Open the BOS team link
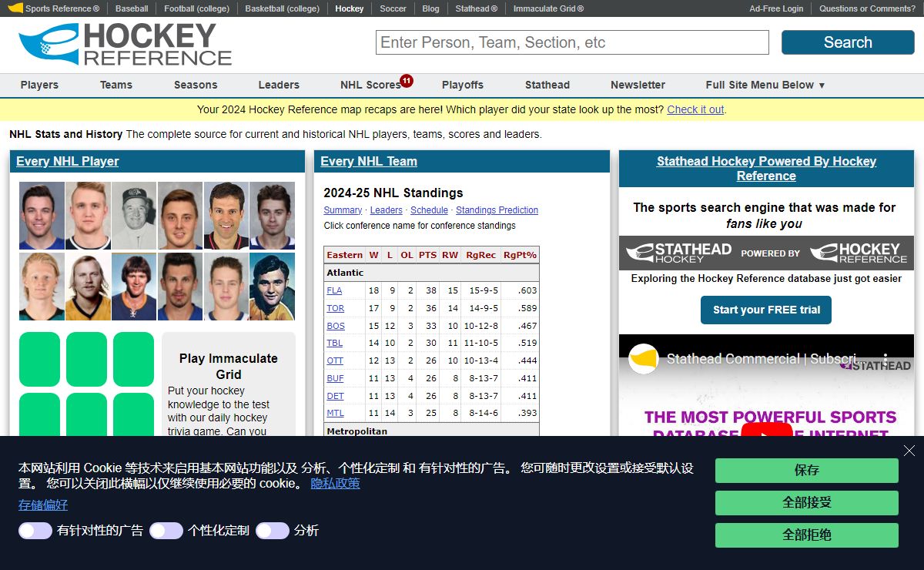 pos(336,326)
